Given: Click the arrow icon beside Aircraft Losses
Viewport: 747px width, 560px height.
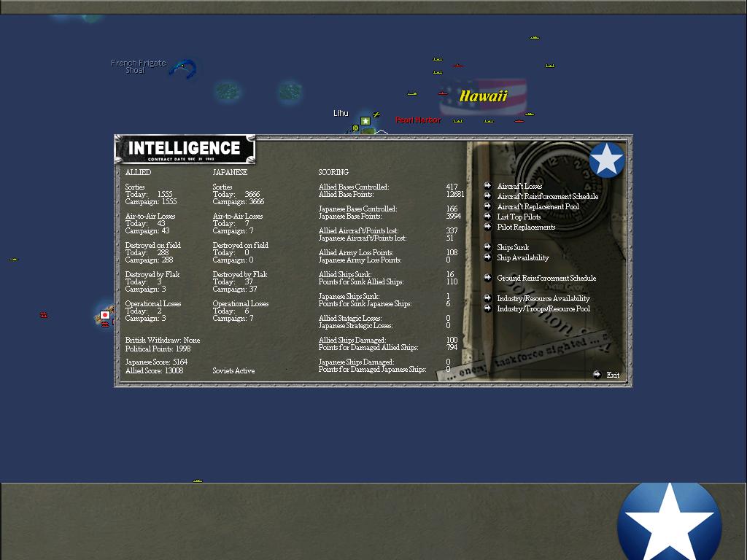Looking at the screenshot, I should coord(487,186).
